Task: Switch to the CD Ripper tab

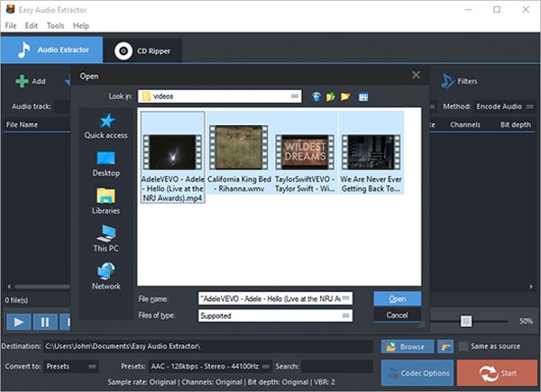Action: coord(142,51)
